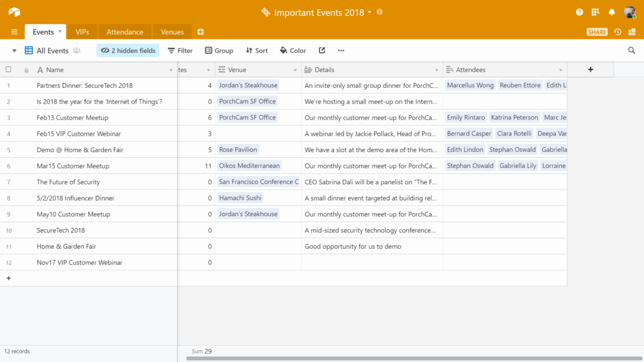Click the collaborators icon beside All Events
Screen dimensions: 644x362
coord(76,50)
